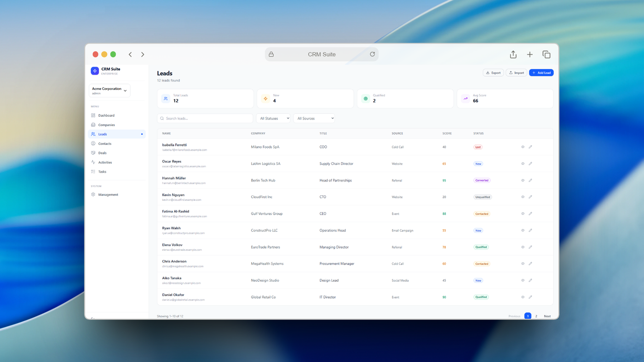Screen dimensions: 644x362
Task: Show Kevin Nguyen's lead preview
Action: coord(522,197)
